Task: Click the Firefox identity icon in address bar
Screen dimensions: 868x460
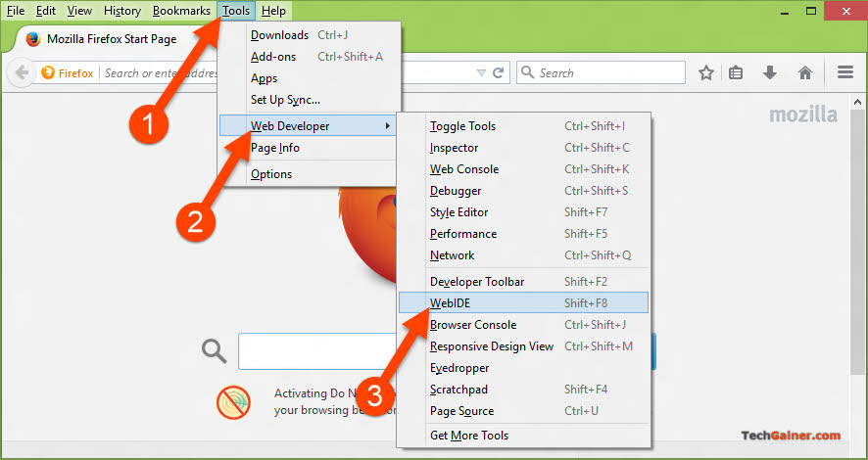Action: pos(48,72)
